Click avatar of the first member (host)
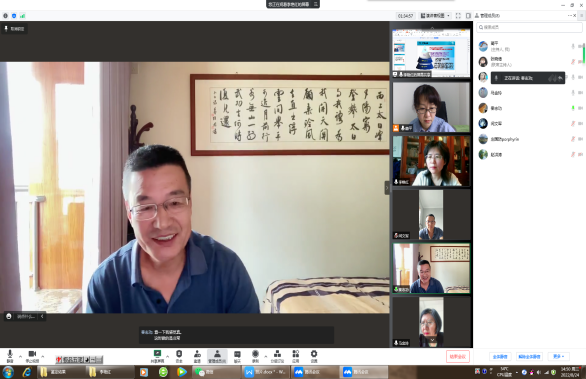The width and height of the screenshot is (586, 379). click(x=483, y=46)
